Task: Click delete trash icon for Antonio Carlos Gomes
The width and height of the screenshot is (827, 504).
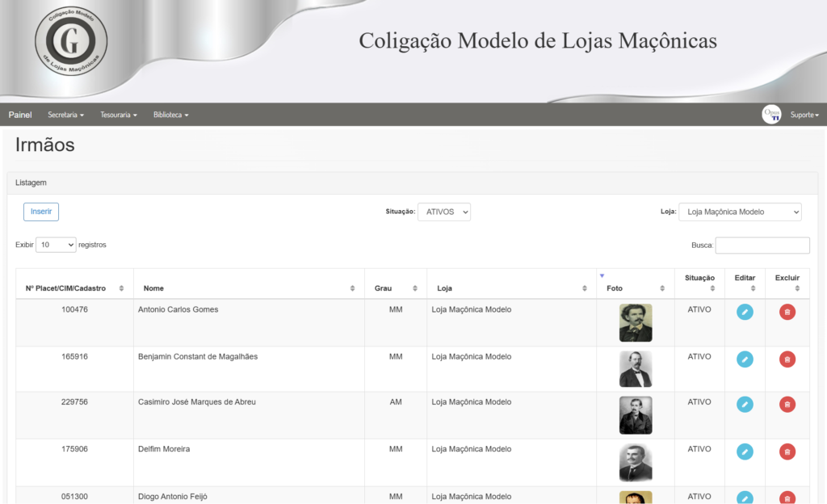Action: [x=787, y=312]
